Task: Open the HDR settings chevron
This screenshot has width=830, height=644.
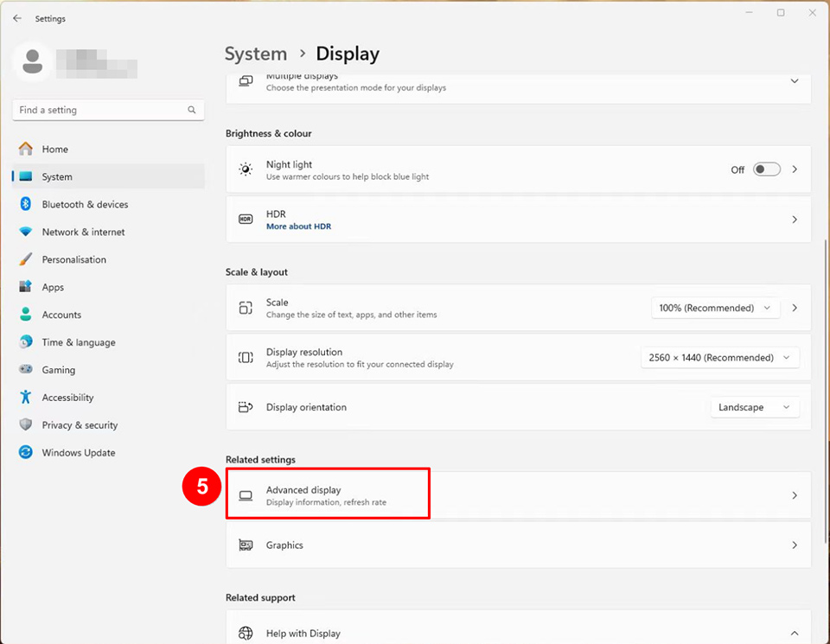Action: point(795,220)
